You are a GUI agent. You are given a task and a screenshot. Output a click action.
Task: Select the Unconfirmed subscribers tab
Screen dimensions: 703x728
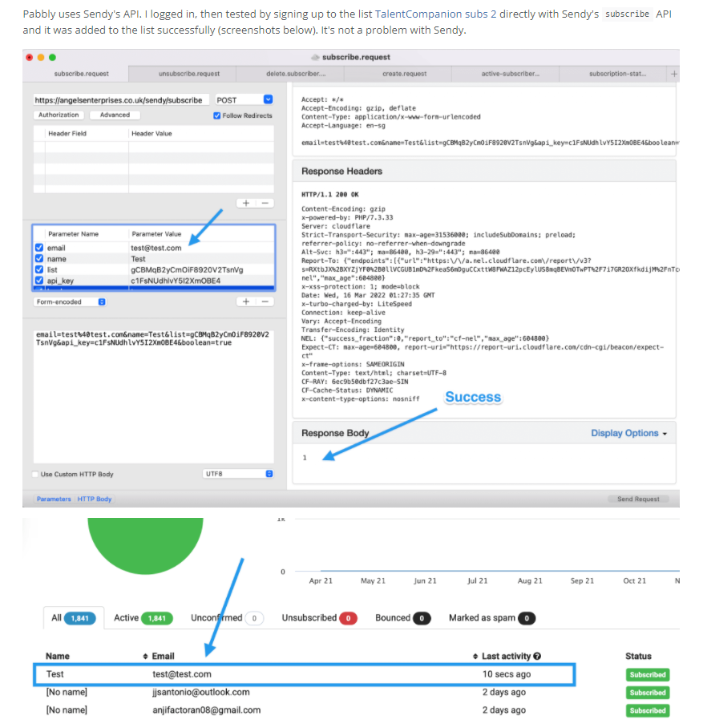point(227,618)
